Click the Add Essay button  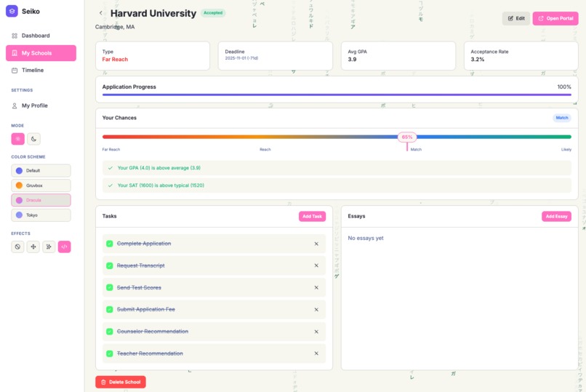(x=556, y=217)
